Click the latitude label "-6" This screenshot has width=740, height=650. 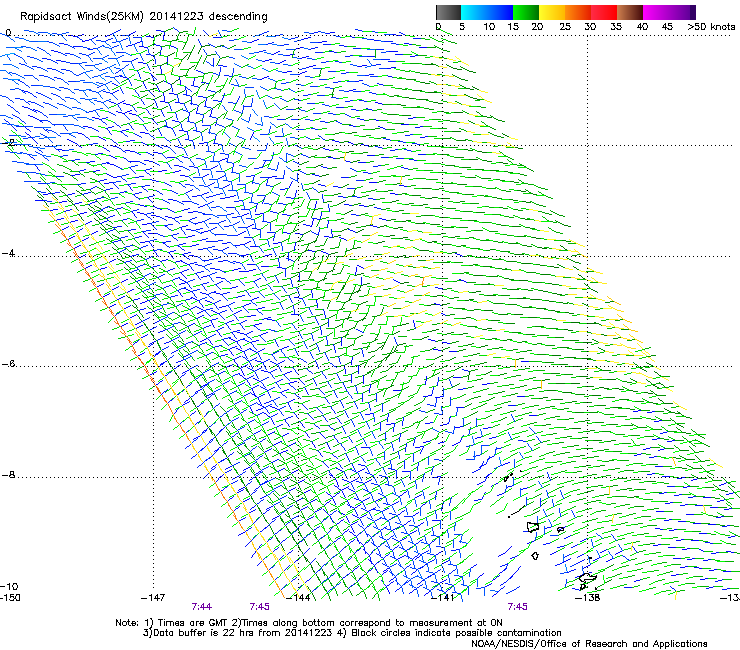click(x=8, y=363)
